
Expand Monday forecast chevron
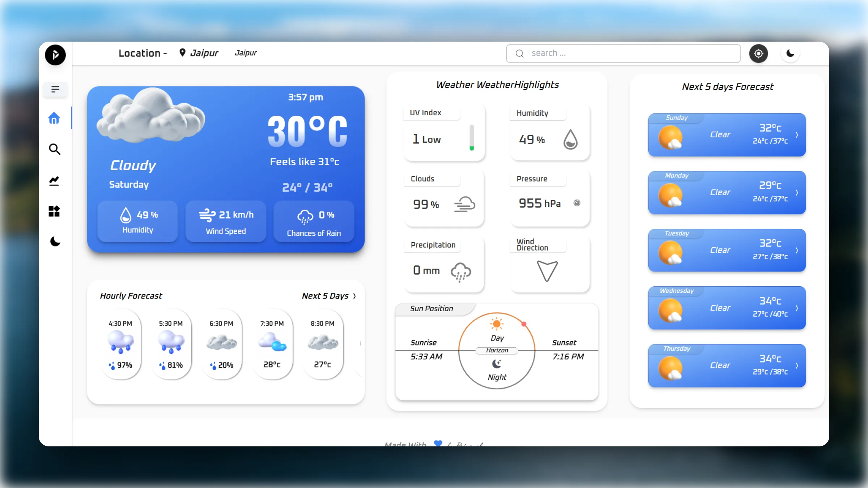(x=797, y=193)
